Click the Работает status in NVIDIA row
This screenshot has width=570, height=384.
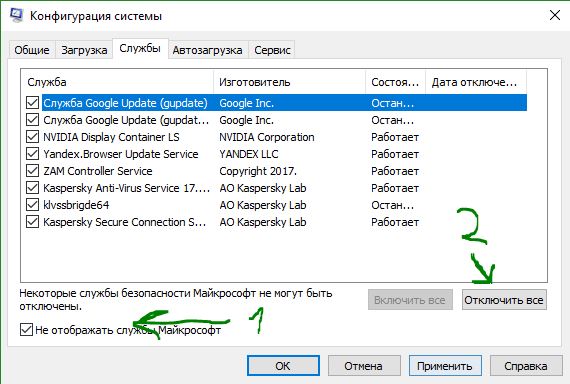(x=395, y=137)
